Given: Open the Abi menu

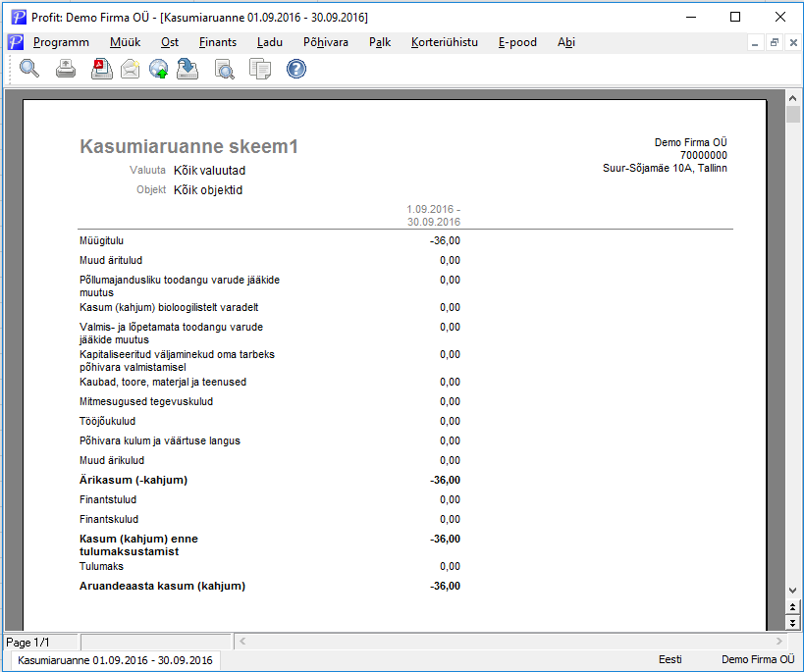Looking at the screenshot, I should [566, 42].
